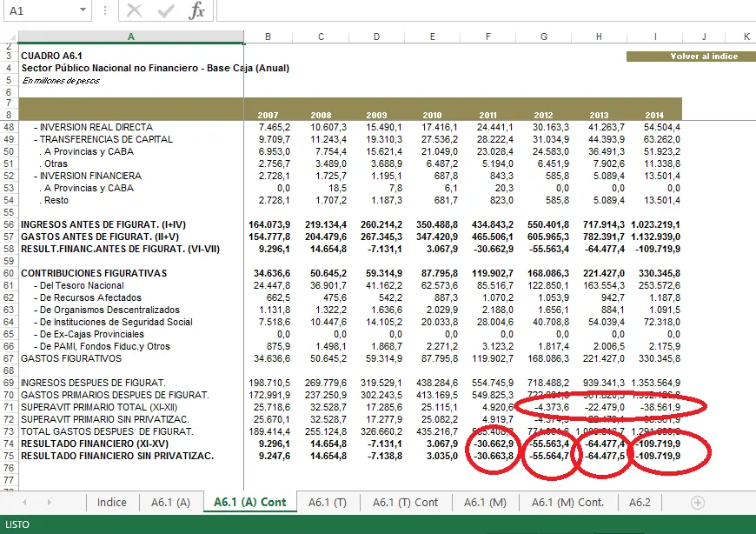
Task: Open the A6.2 sheet tab
Action: click(x=639, y=502)
